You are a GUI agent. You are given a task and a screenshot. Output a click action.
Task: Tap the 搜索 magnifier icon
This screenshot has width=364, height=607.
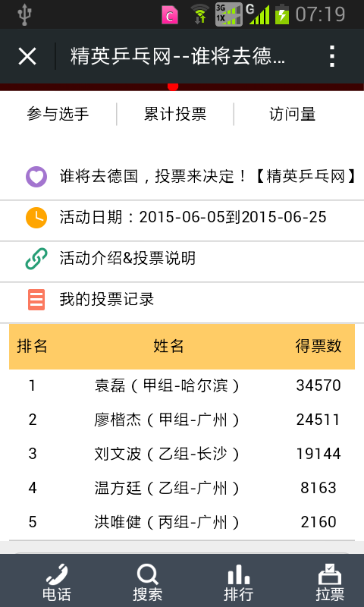[147, 574]
